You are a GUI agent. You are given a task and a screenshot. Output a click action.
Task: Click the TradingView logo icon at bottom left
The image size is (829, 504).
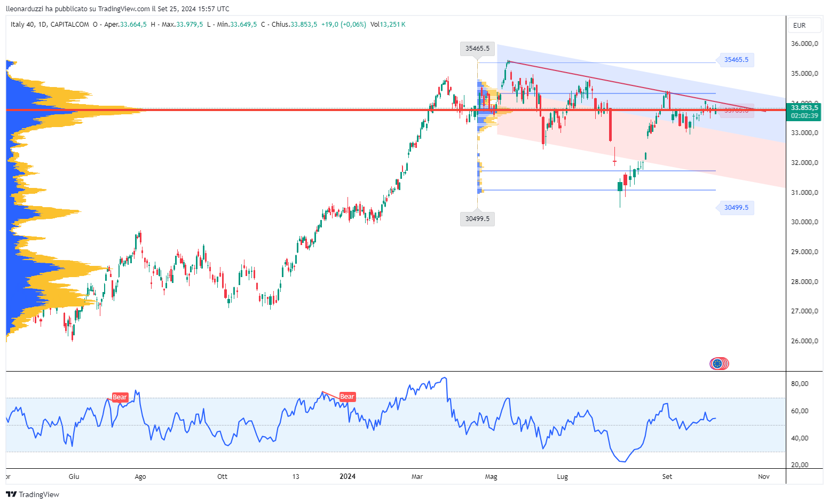[11, 494]
